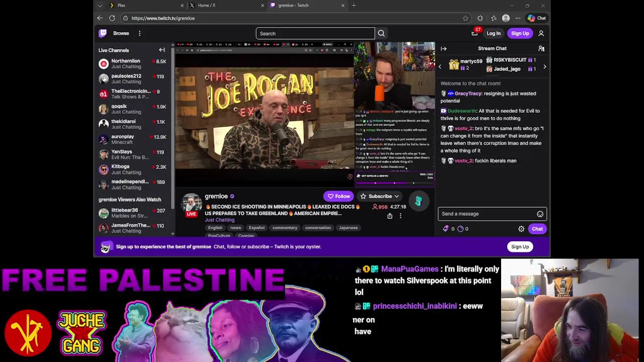The image size is (644, 362).
Task: Click the purple Chat send button
Action: (x=537, y=229)
